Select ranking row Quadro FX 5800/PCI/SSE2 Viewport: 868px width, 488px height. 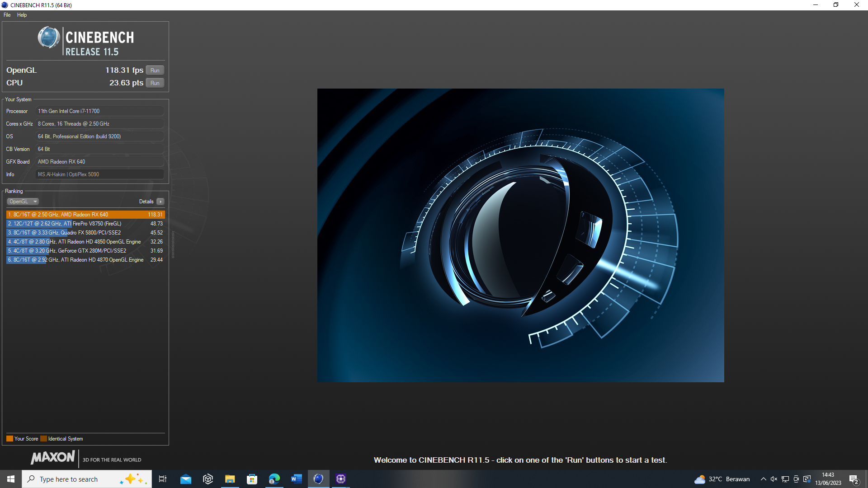(85, 233)
